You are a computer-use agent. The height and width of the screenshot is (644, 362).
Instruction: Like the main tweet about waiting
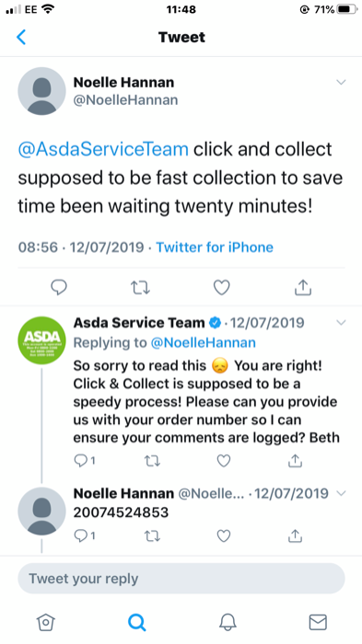(222, 287)
